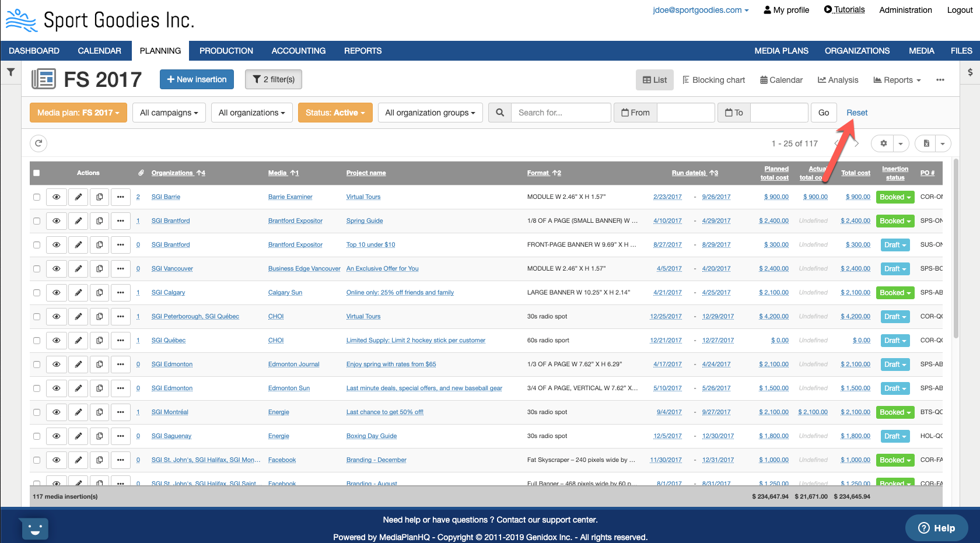
Task: Click the refresh icon above the table
Action: click(38, 143)
